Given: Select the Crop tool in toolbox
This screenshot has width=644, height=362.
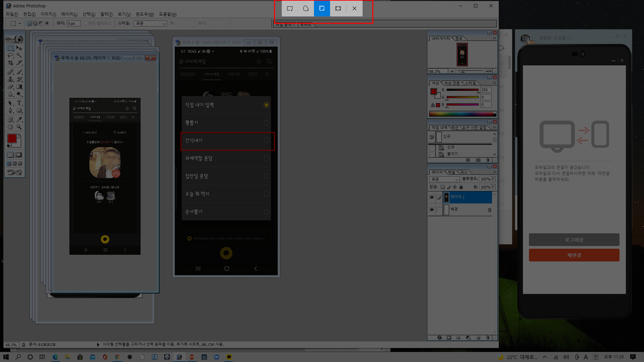Looking at the screenshot, I should 10,63.
